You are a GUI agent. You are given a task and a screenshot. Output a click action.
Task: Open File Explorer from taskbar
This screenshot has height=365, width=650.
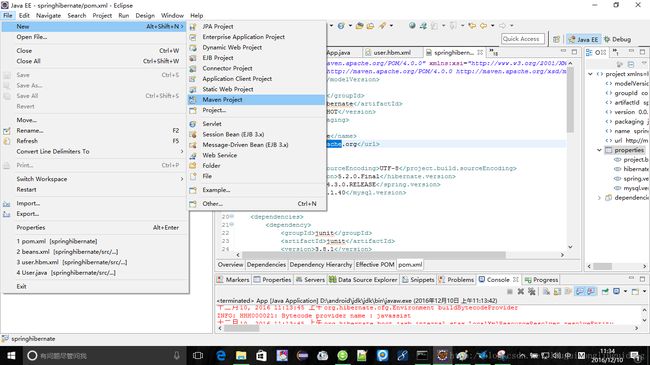coord(241,355)
